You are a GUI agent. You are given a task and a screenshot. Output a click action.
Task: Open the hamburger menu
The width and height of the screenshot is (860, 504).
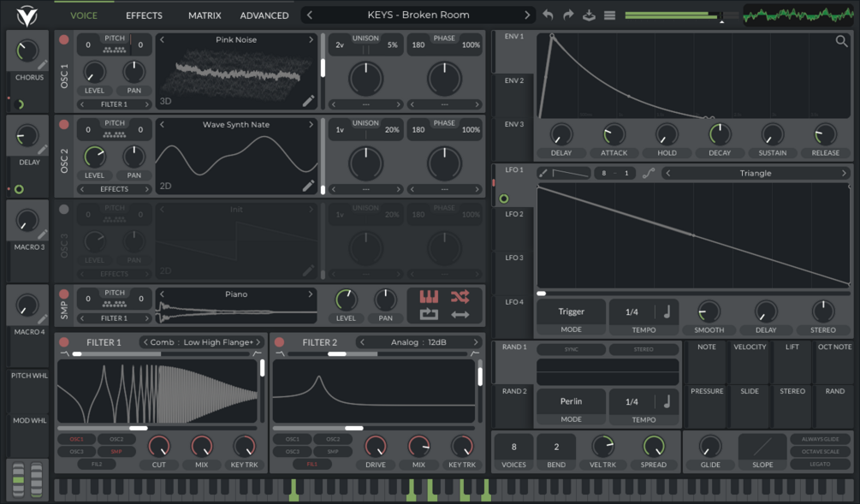(x=609, y=15)
